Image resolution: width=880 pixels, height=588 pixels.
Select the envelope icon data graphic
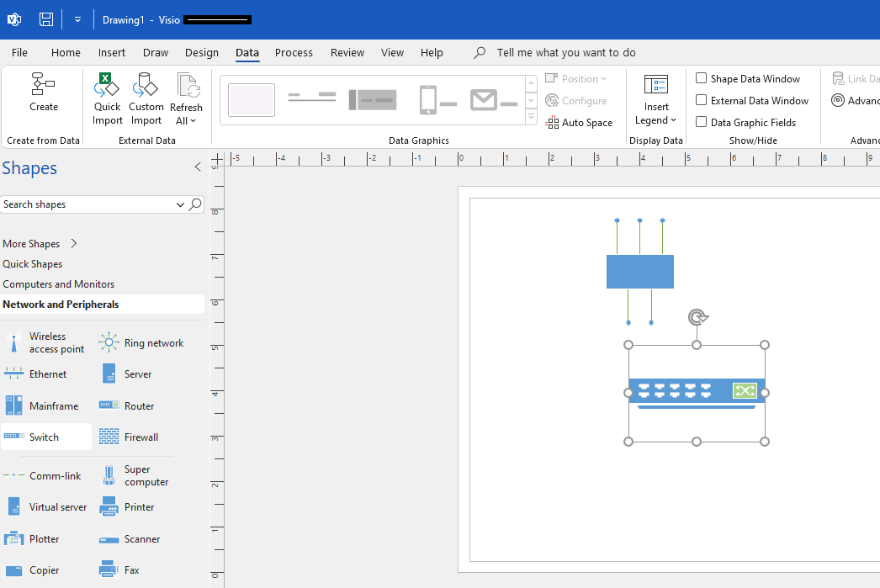click(x=494, y=100)
